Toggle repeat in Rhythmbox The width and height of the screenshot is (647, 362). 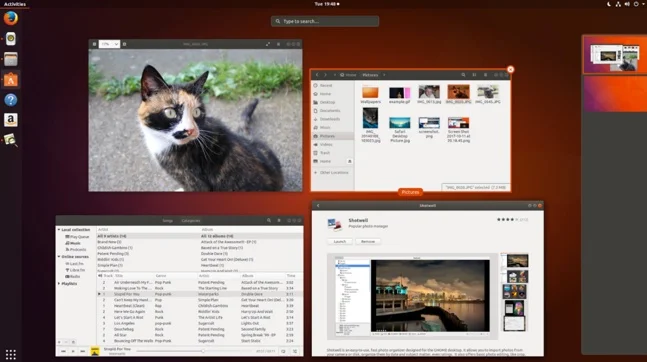click(283, 351)
